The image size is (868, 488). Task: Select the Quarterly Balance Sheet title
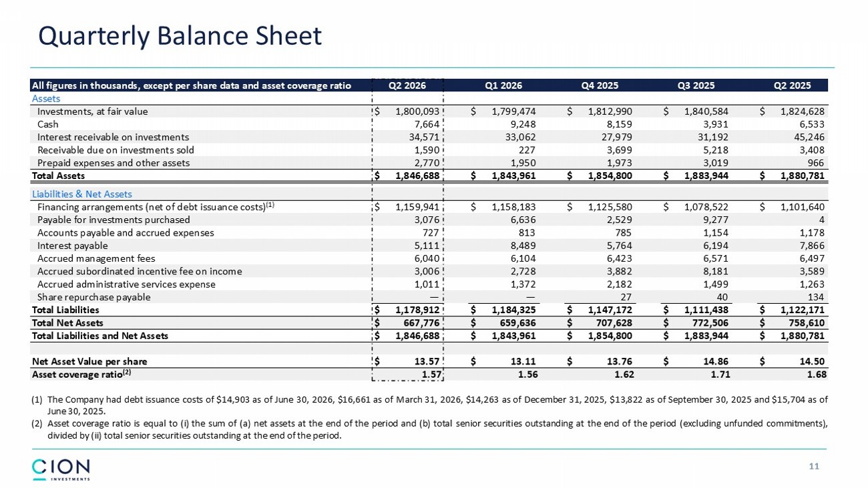[180, 36]
